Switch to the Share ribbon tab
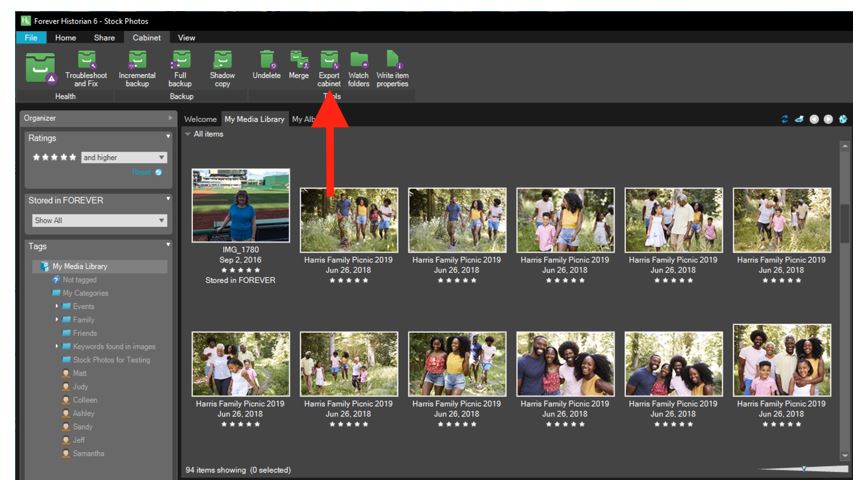 pos(104,38)
